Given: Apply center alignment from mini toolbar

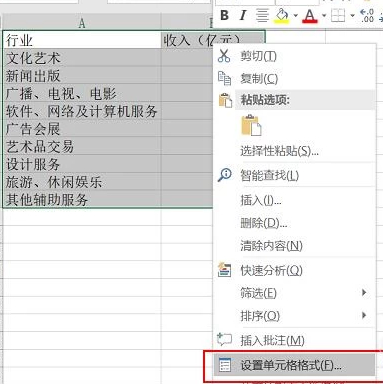Looking at the screenshot, I should click(x=262, y=15).
